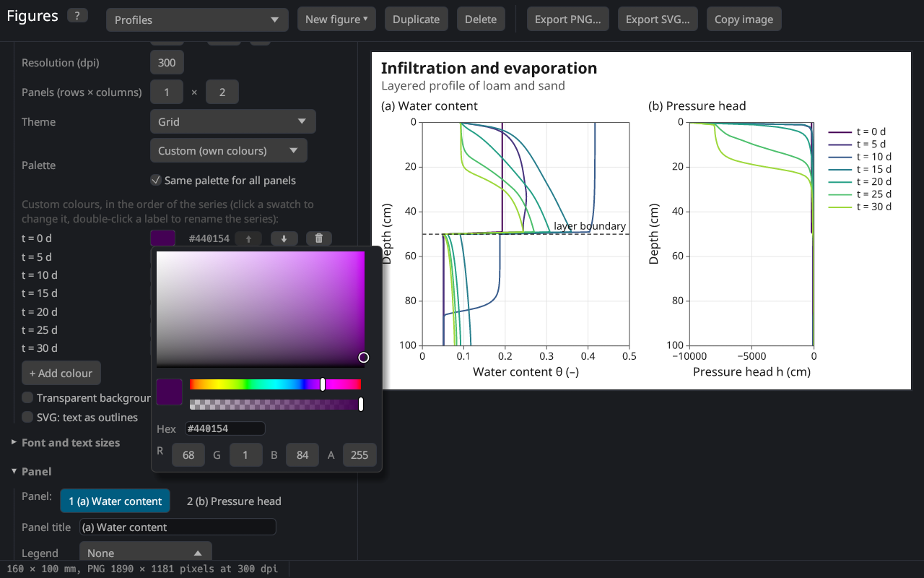Click the Resolution (dpi) field showing 300

167,62
